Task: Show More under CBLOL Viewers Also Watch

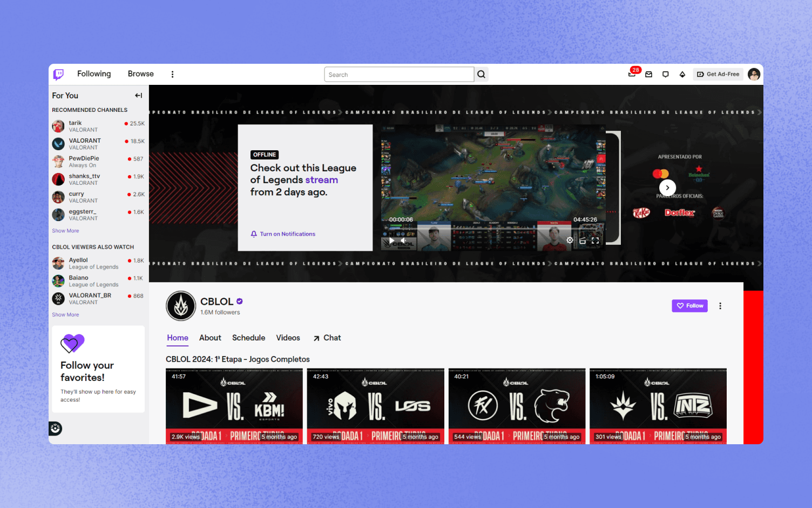Action: click(x=65, y=315)
